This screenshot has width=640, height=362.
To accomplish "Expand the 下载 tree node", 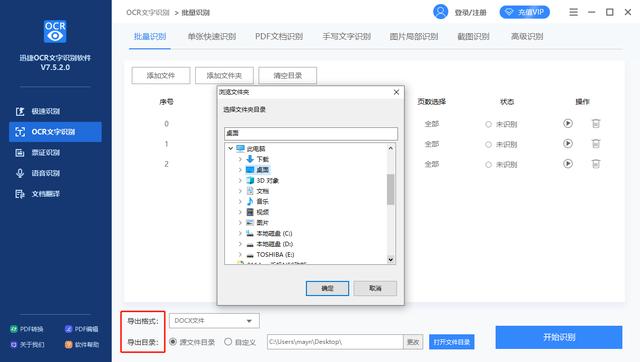I will coord(240,159).
